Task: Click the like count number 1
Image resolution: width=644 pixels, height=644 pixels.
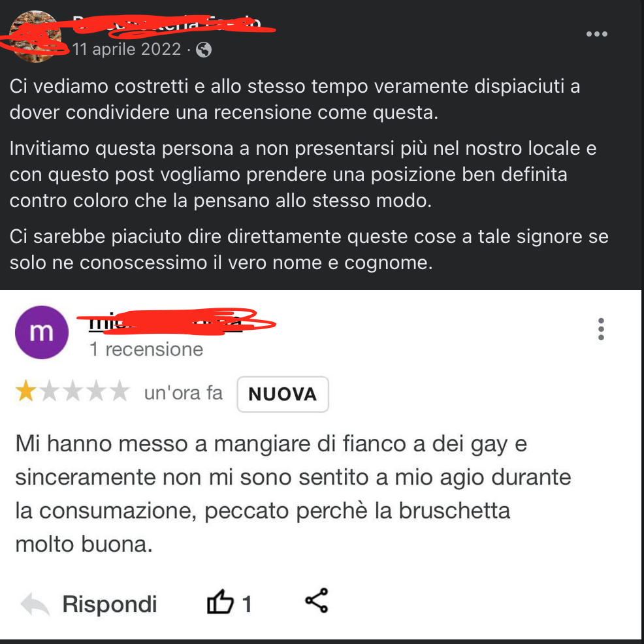Action: click(x=247, y=604)
